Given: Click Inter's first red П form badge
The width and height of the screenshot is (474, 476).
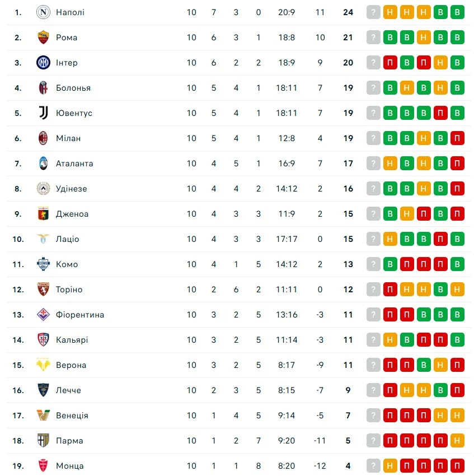Looking at the screenshot, I should point(390,63).
